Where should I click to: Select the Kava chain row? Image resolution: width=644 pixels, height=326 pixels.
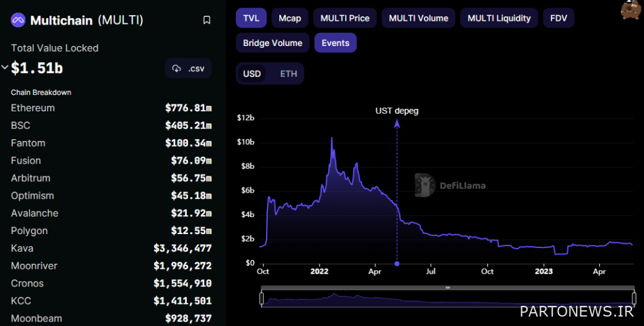pos(111,249)
